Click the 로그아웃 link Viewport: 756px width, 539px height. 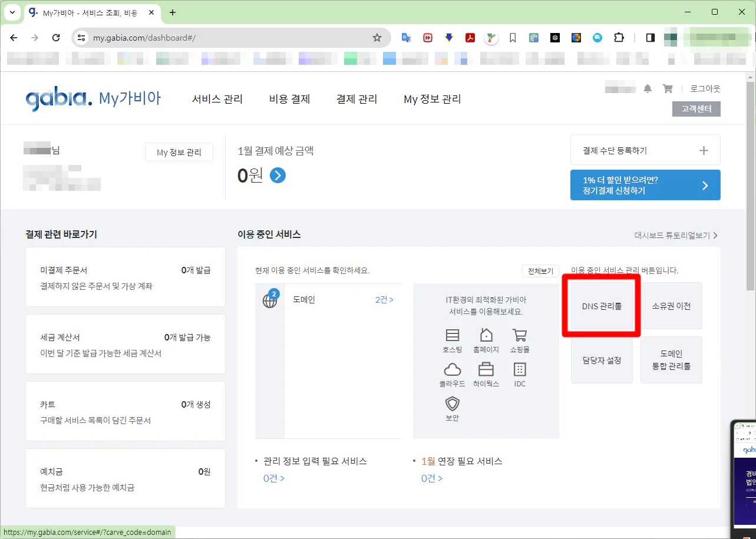705,88
